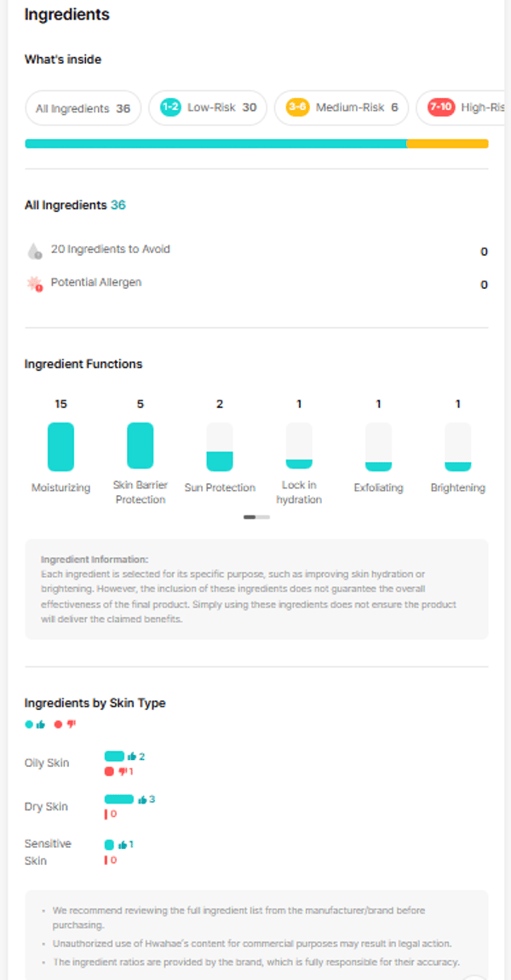
Task: Click the thumbs-up icon for Dry Skin
Action: pyautogui.click(x=141, y=799)
